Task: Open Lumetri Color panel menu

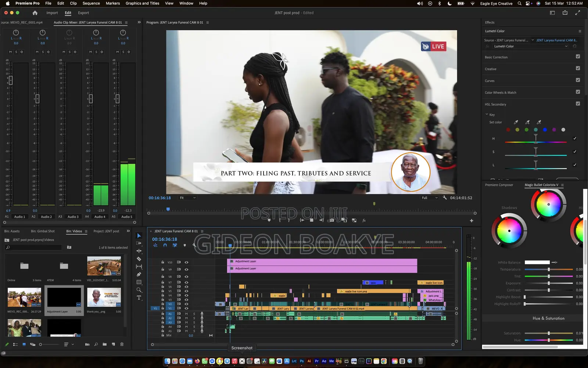Action: (x=580, y=31)
